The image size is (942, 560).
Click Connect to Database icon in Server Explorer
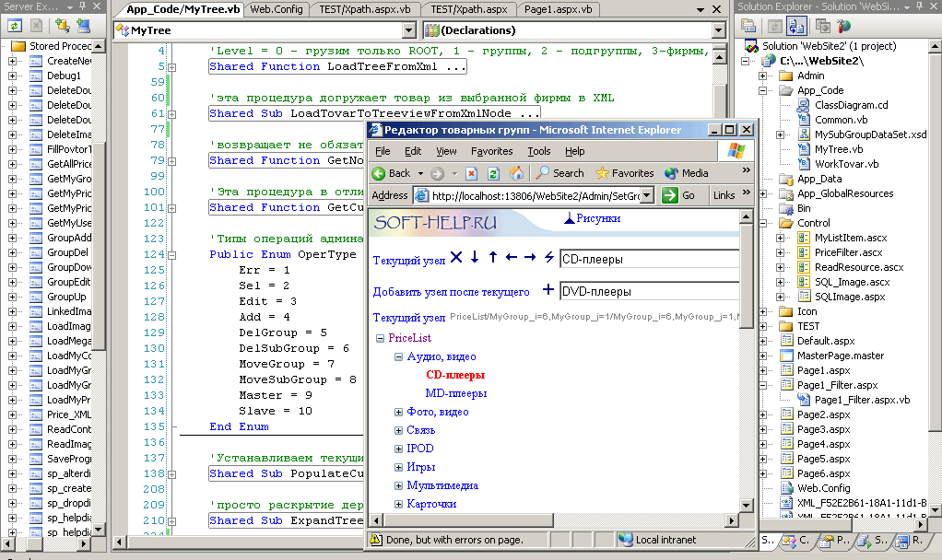pos(62,25)
